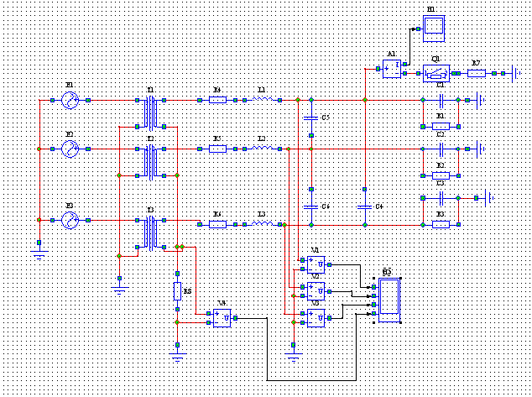Click load resistor R1
This screenshot has height=397, width=532.
pyautogui.click(x=441, y=127)
